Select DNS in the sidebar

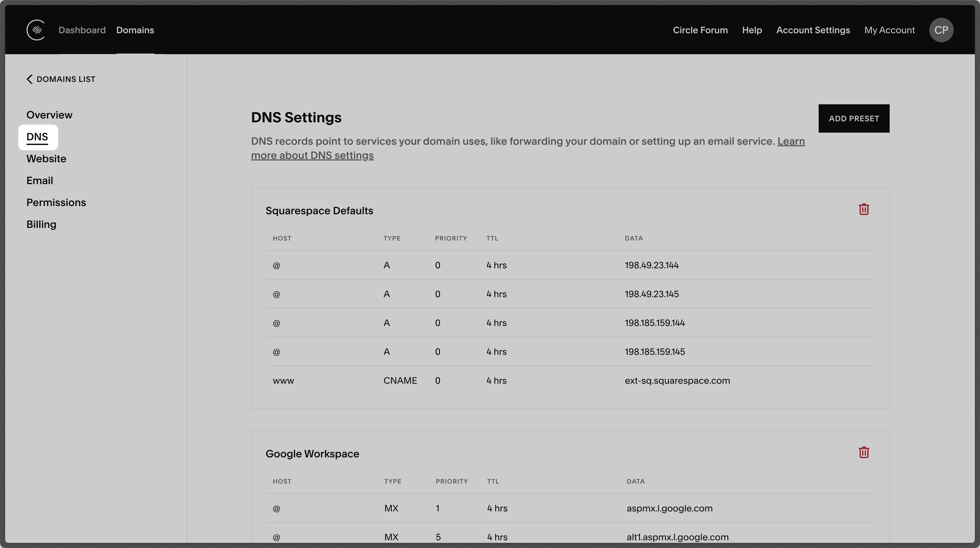pyautogui.click(x=37, y=137)
